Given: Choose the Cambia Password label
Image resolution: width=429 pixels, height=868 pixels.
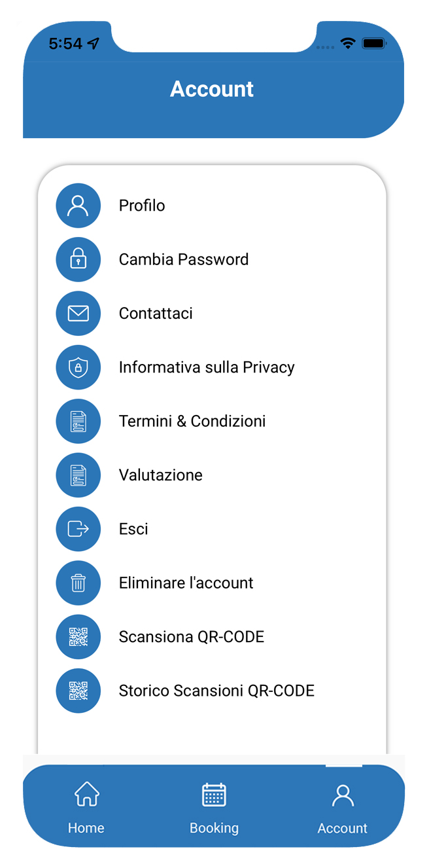Looking at the screenshot, I should point(184,260).
